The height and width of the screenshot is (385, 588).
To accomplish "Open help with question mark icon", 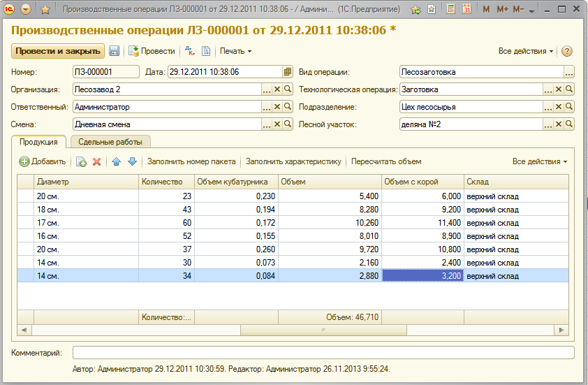I will click(566, 51).
